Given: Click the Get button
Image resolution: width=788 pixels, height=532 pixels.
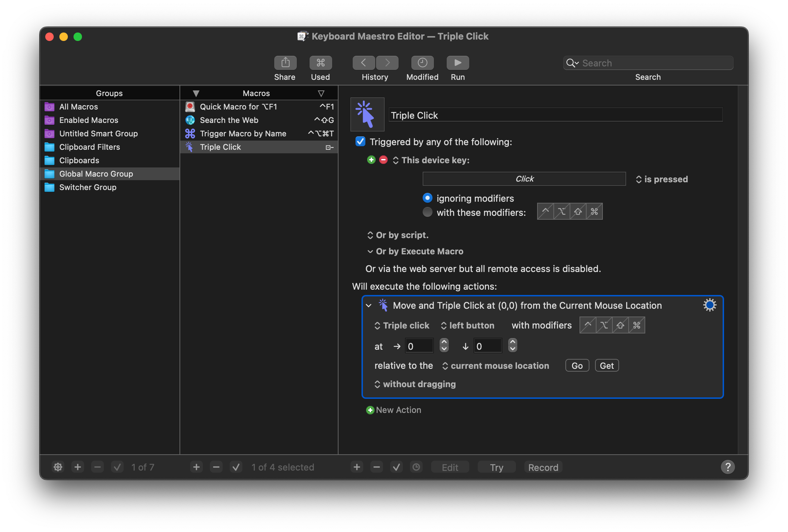Looking at the screenshot, I should point(607,366).
